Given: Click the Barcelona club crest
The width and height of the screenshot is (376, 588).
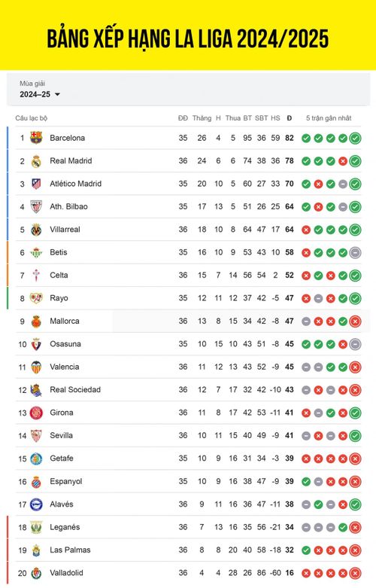Looking at the screenshot, I should (x=36, y=138).
